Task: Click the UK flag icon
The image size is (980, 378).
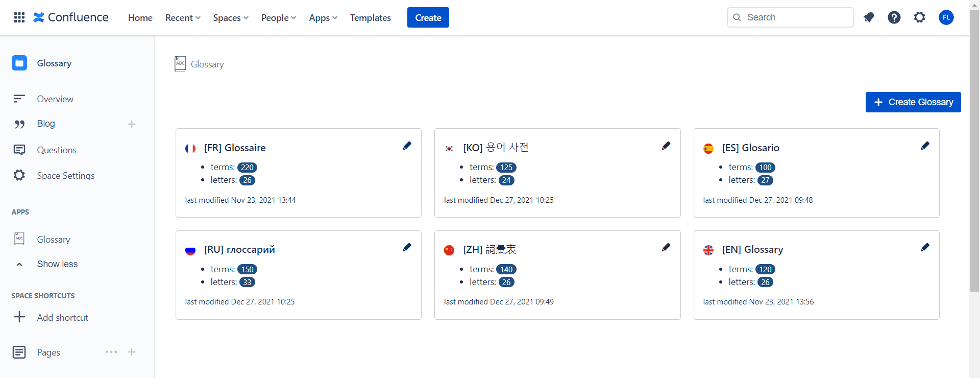Action: tap(708, 250)
